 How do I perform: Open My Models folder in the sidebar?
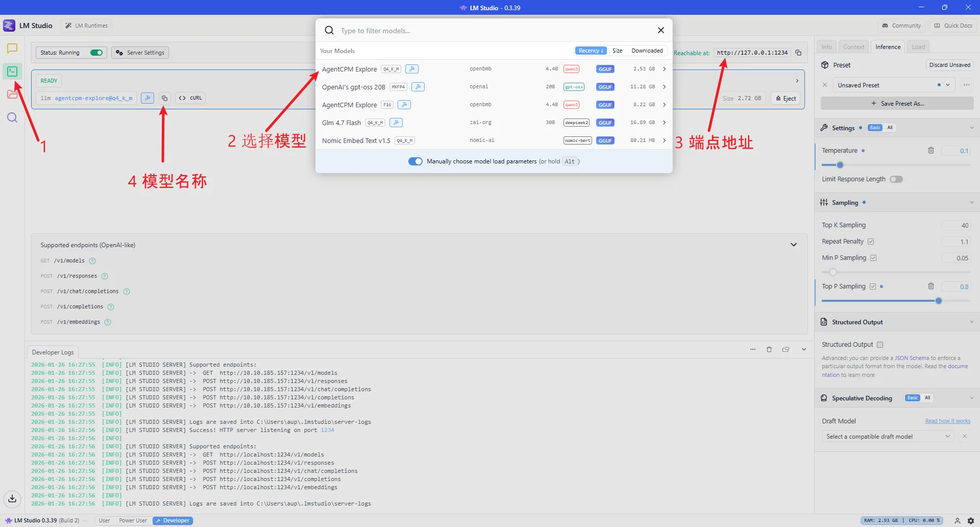(x=12, y=94)
